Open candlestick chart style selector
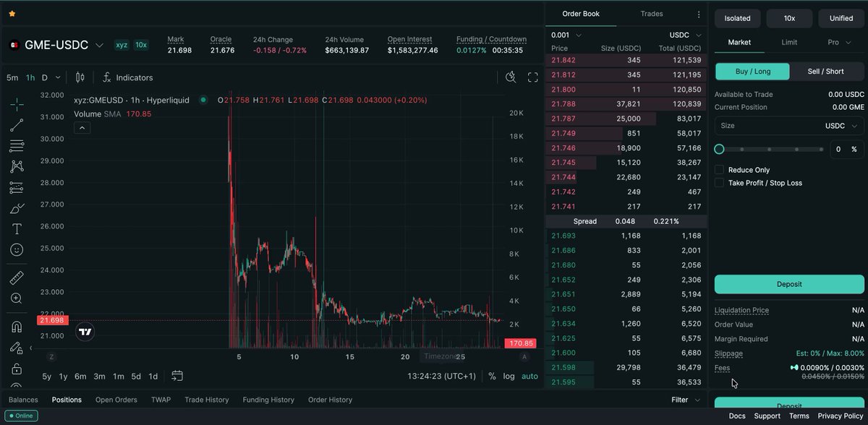This screenshot has width=868, height=425. tap(80, 77)
